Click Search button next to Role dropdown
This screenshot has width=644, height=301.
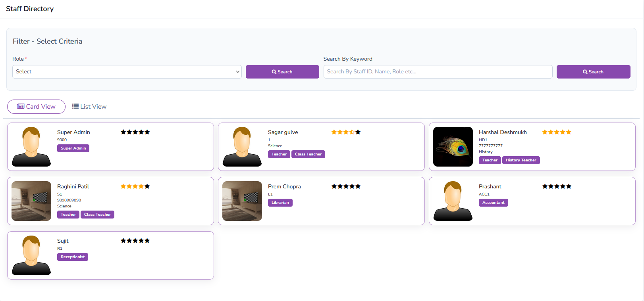[x=282, y=72]
